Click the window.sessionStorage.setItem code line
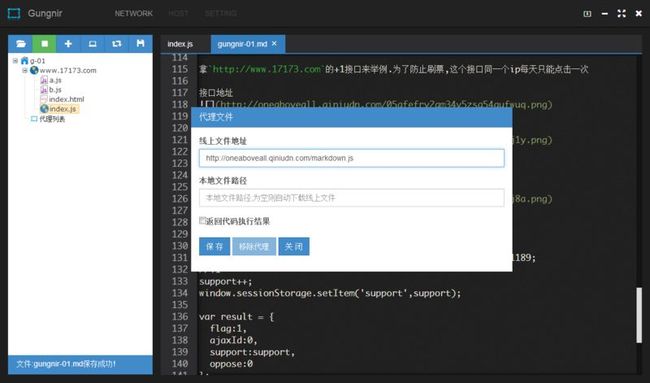The image size is (650, 383). (x=330, y=293)
